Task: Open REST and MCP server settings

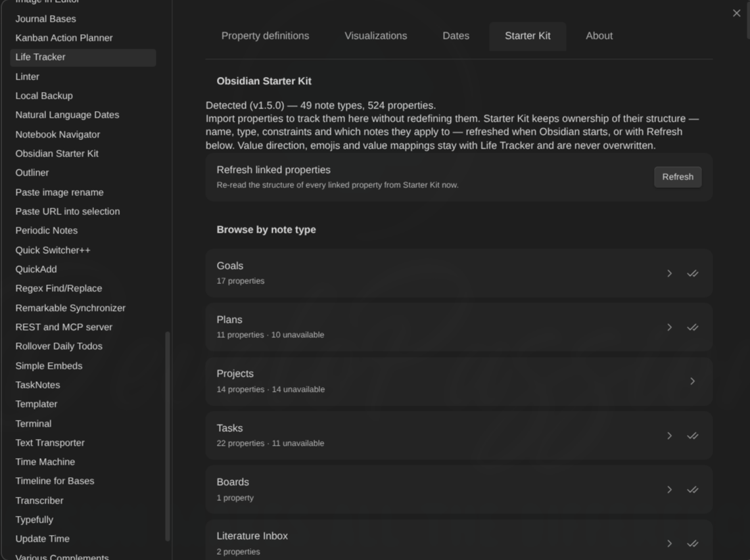Action: tap(83, 327)
